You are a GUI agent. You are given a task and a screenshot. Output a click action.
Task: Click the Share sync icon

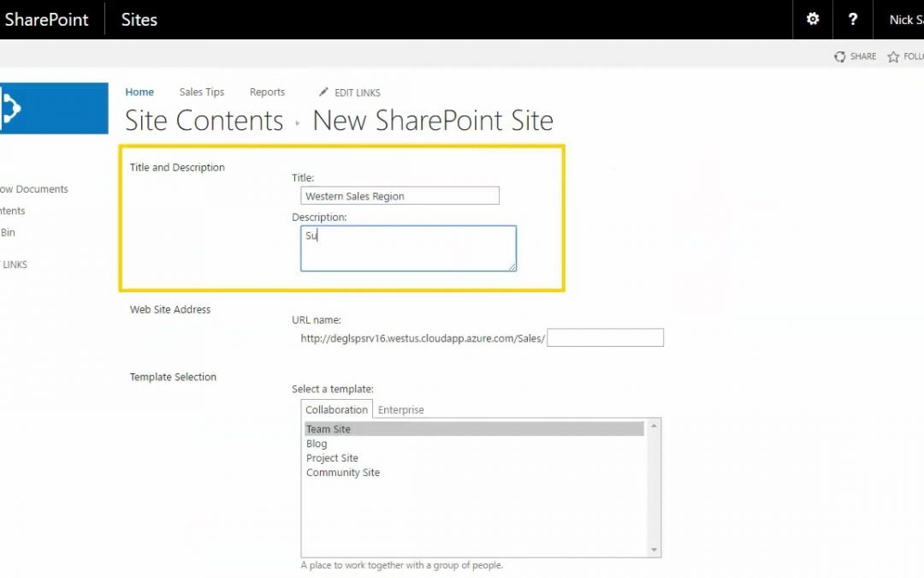click(840, 57)
